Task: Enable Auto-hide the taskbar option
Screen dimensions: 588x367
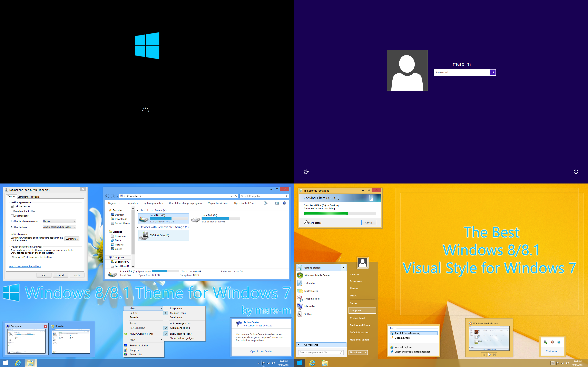Action: click(x=12, y=211)
